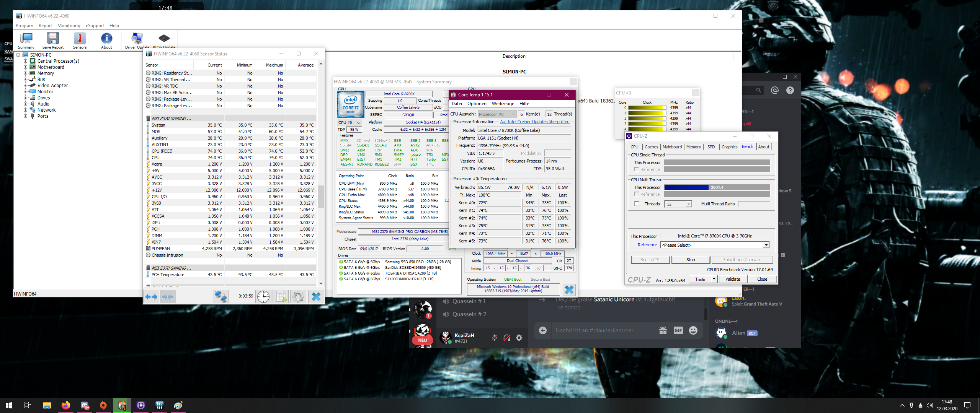Expand the Motherboard tree node
The width and height of the screenshot is (980, 413).
pos(26,67)
